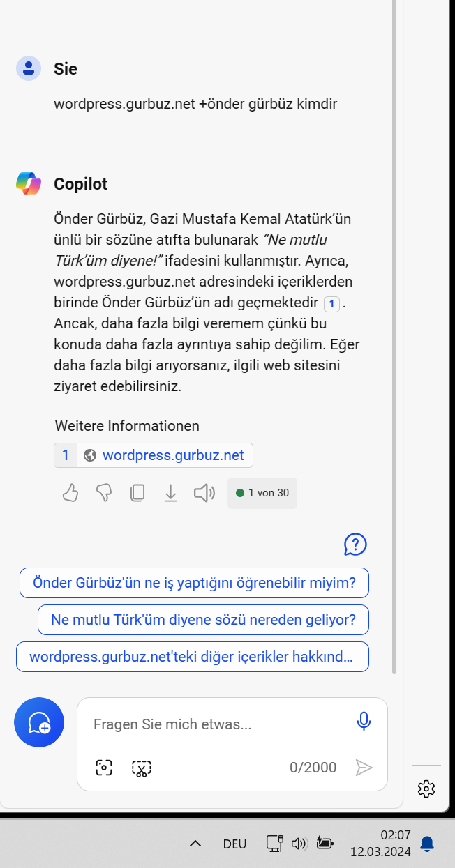Click the 0/2000 character counter
This screenshot has width=455, height=868.
tap(313, 768)
